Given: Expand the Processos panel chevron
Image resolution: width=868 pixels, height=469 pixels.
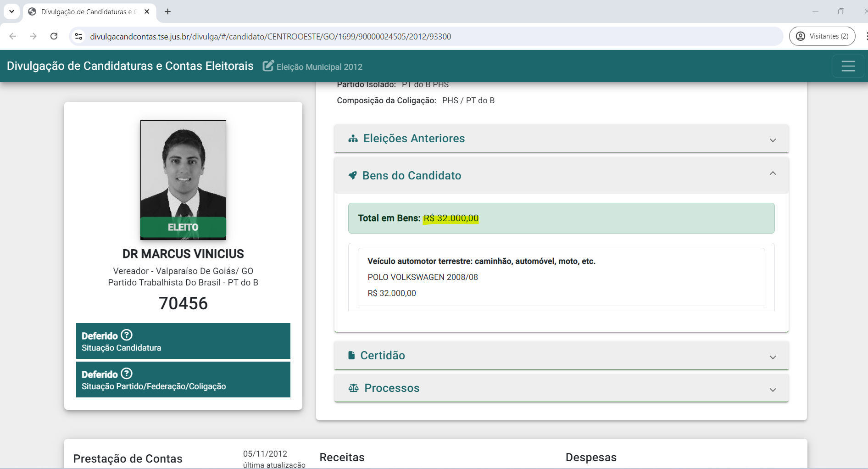Looking at the screenshot, I should 773,390.
